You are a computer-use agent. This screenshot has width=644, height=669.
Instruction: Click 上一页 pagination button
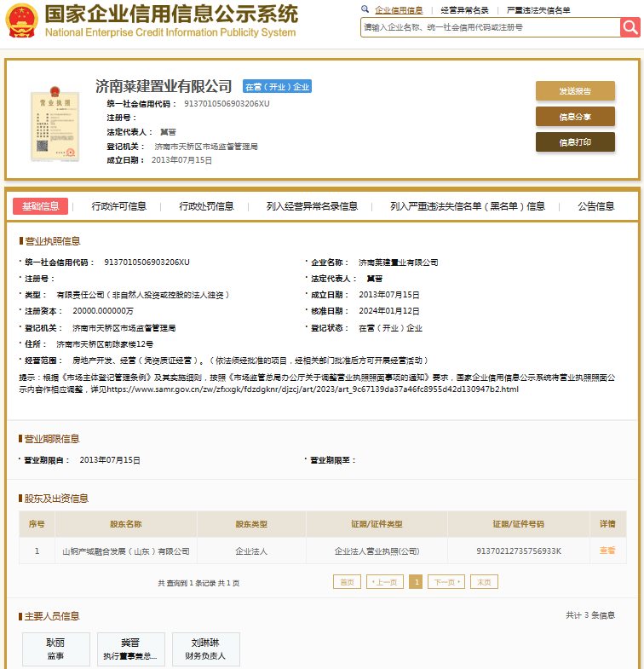(x=385, y=582)
